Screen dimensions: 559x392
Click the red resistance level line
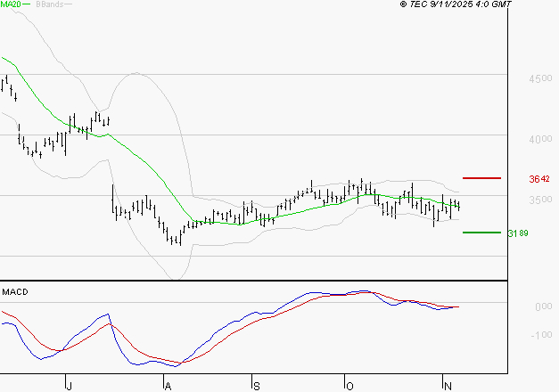[x=481, y=178]
